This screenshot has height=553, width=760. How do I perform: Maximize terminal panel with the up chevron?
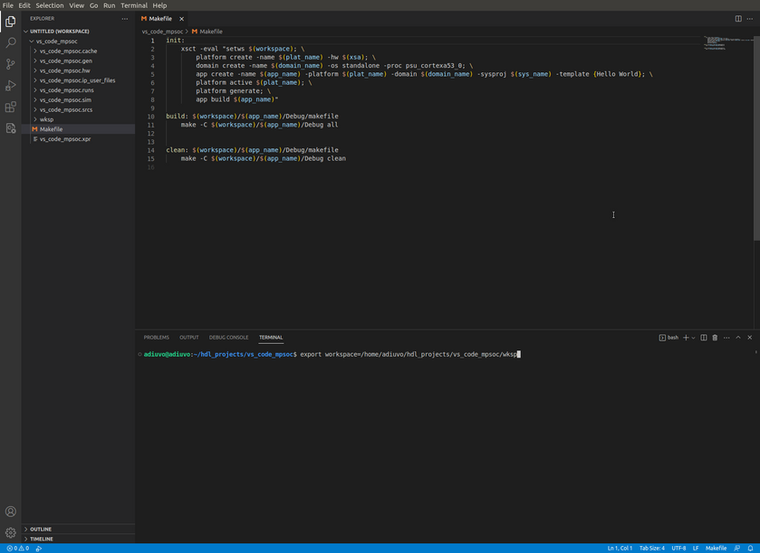(x=738, y=338)
